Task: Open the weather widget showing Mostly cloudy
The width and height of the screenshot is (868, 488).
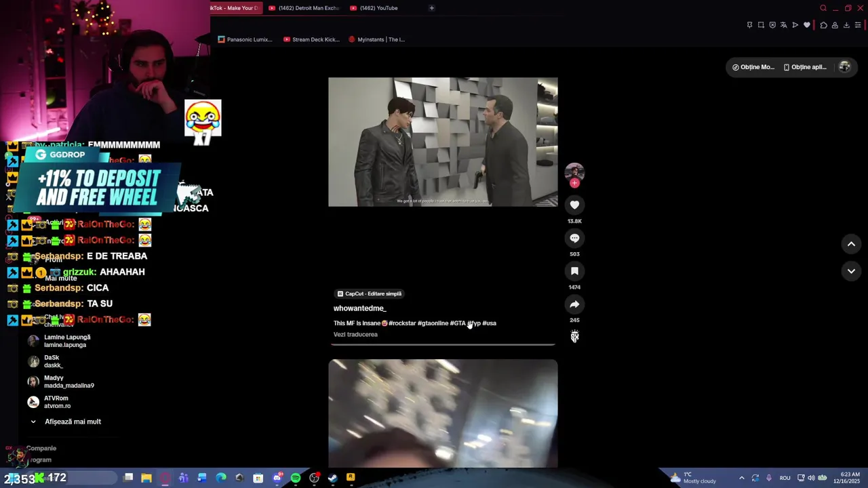Action: (x=692, y=478)
